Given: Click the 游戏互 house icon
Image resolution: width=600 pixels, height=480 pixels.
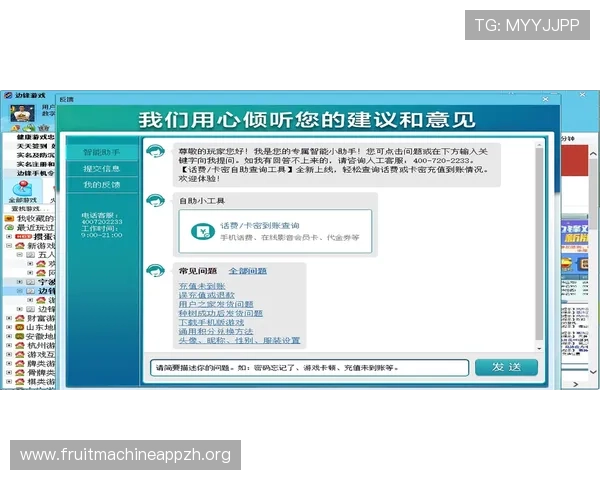Looking at the screenshot, I should (x=20, y=354).
